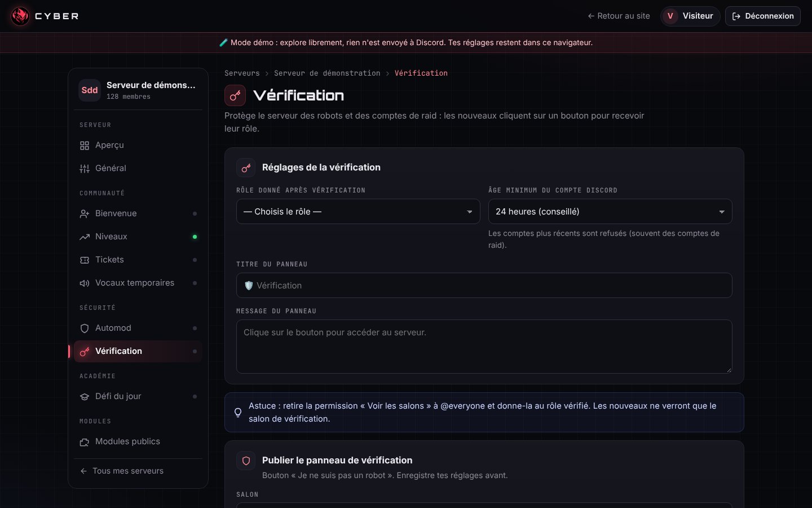Open Modules publics page
The height and width of the screenshot is (508, 812).
pyautogui.click(x=138, y=442)
